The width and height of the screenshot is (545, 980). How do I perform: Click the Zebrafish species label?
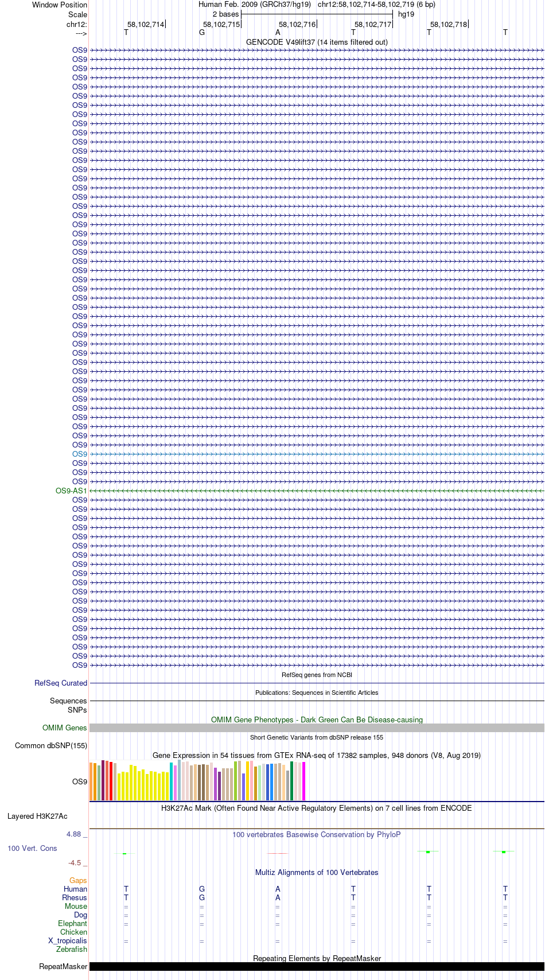point(72,949)
